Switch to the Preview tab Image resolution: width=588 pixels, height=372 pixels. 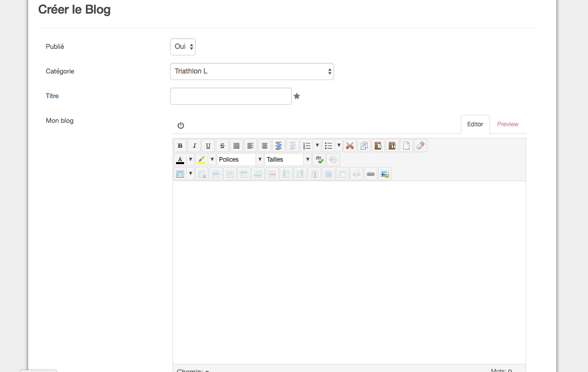pyautogui.click(x=508, y=124)
